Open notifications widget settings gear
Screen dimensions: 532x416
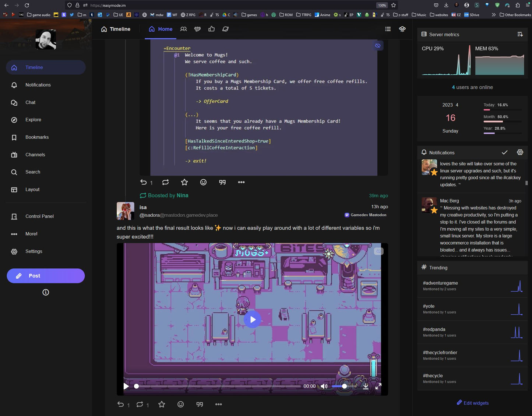[x=520, y=152]
